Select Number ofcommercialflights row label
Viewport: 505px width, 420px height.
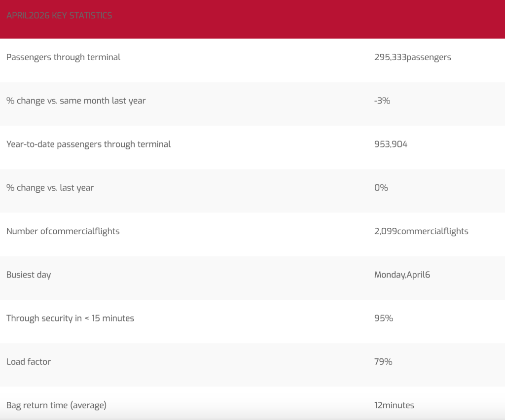click(x=63, y=231)
